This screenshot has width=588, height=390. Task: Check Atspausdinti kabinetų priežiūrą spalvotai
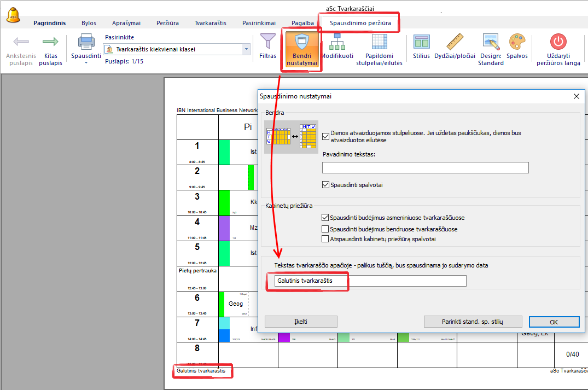click(x=326, y=239)
